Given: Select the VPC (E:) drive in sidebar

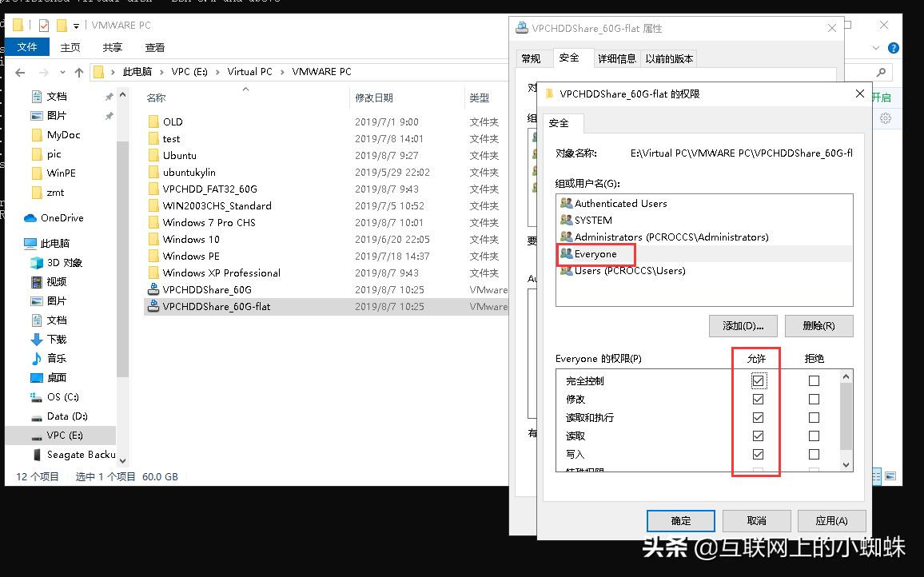Looking at the screenshot, I should [x=58, y=436].
